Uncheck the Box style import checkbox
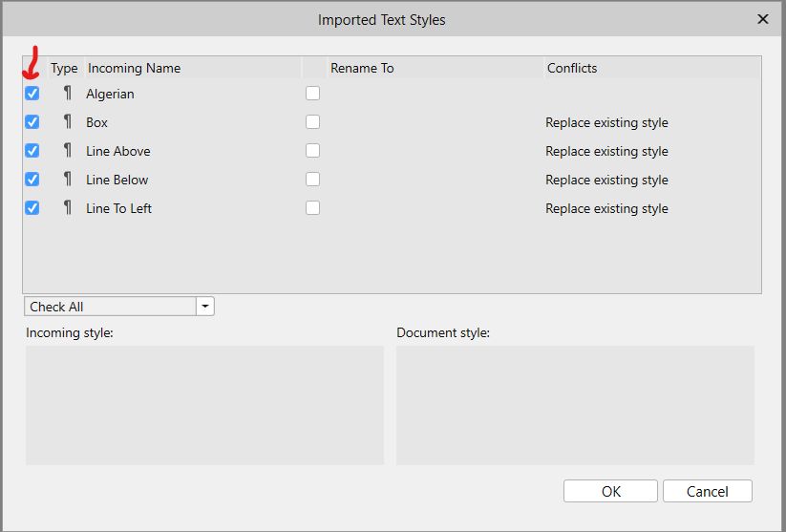The height and width of the screenshot is (532, 786). coord(32,122)
